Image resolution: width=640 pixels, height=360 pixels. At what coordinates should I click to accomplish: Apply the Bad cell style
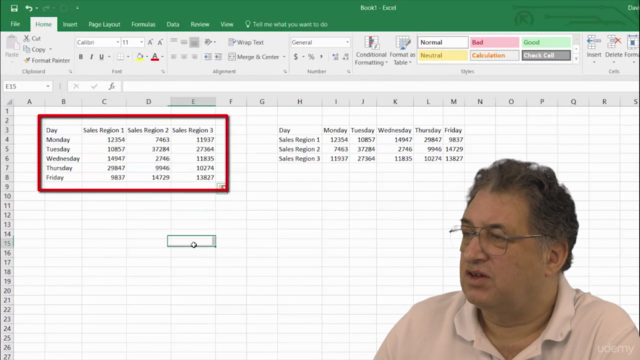(494, 42)
